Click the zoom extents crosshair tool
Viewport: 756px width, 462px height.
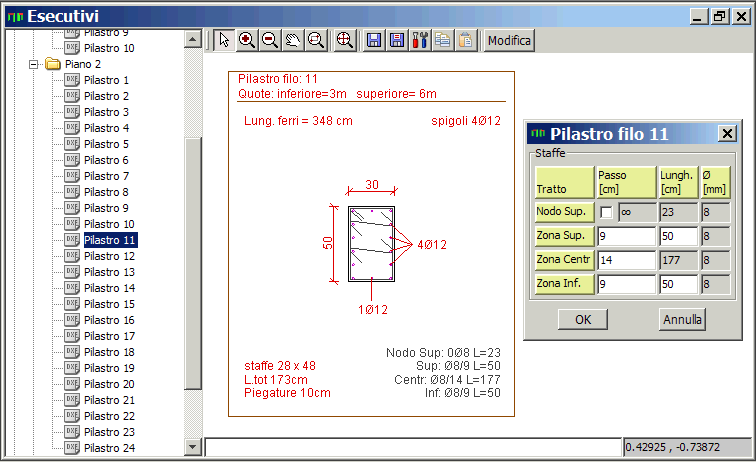pos(345,40)
